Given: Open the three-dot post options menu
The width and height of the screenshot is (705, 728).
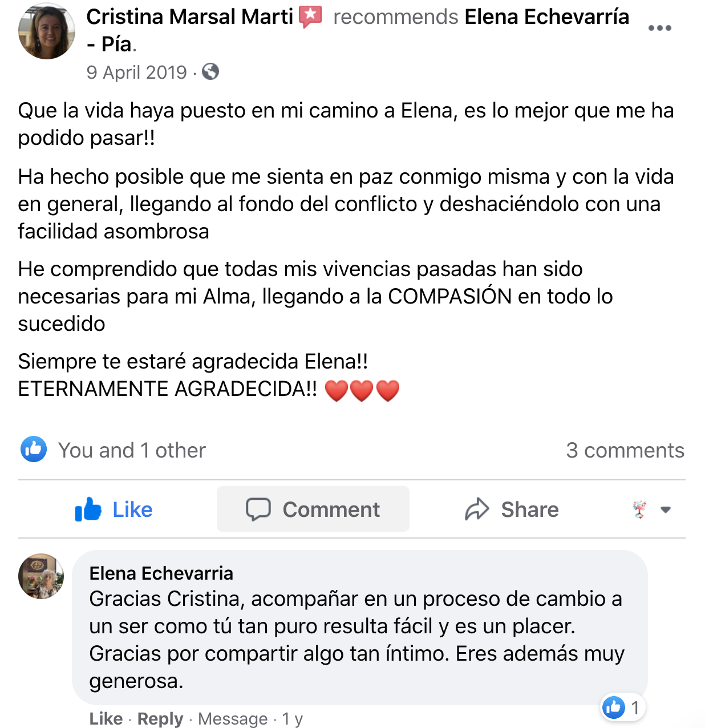Looking at the screenshot, I should pos(659,28).
